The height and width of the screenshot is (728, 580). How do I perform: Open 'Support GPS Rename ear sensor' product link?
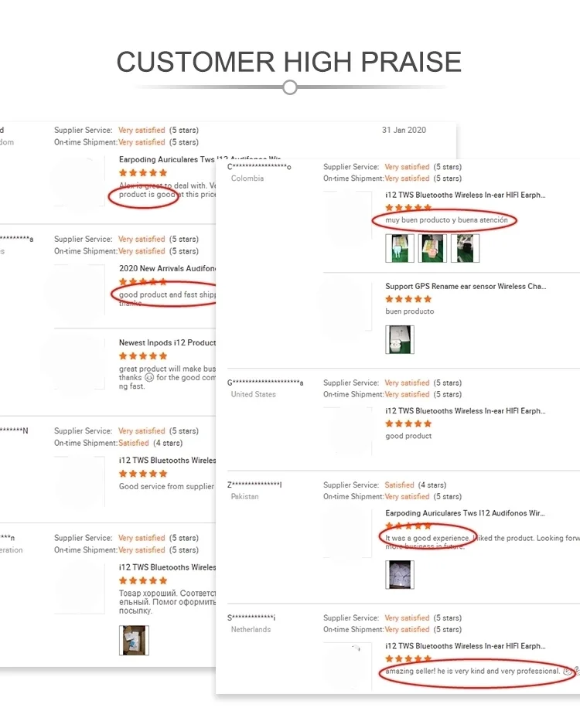click(466, 286)
